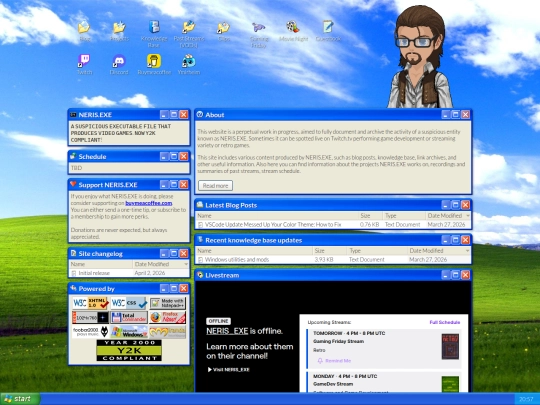Click the Year 2000 Y2K Compliant badge

coord(129,350)
